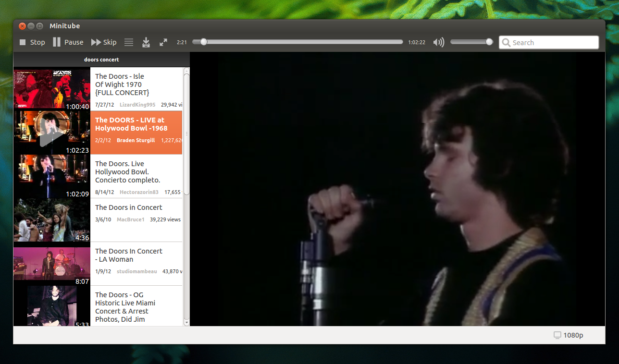This screenshot has height=364, width=619.
Task: Stop the video playback
Action: (x=32, y=42)
